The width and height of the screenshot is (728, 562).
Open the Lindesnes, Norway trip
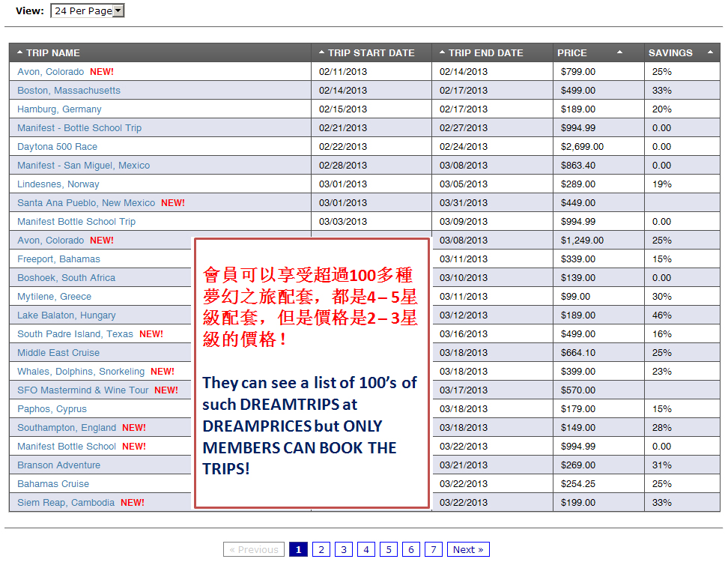coord(58,184)
